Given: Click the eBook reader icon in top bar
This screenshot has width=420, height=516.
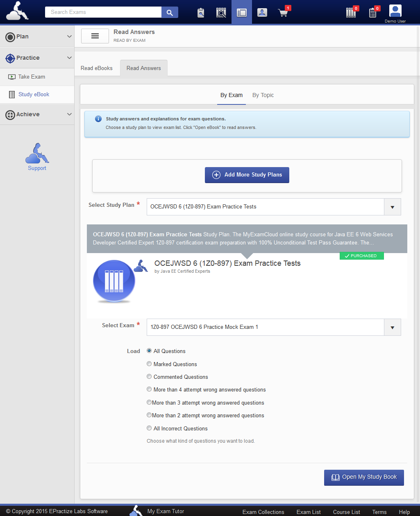Looking at the screenshot, I should point(242,12).
